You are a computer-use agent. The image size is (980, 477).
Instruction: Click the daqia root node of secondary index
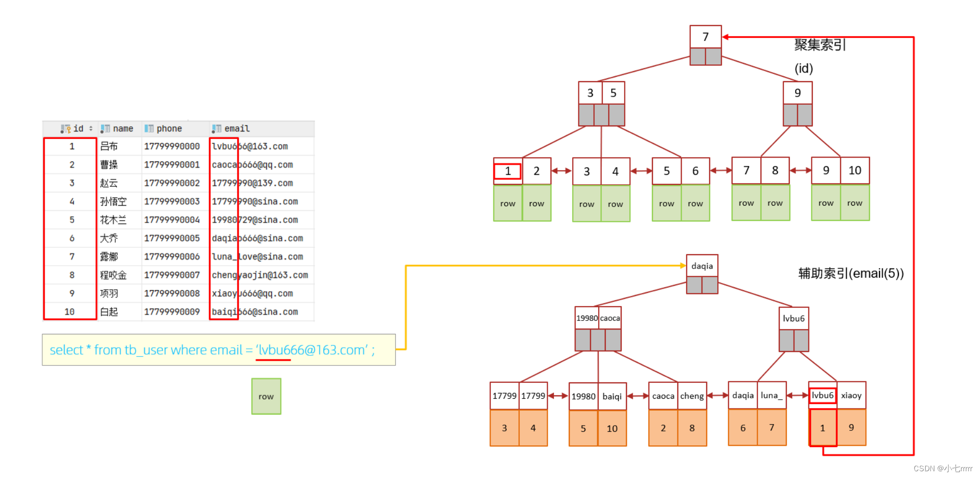[702, 266]
